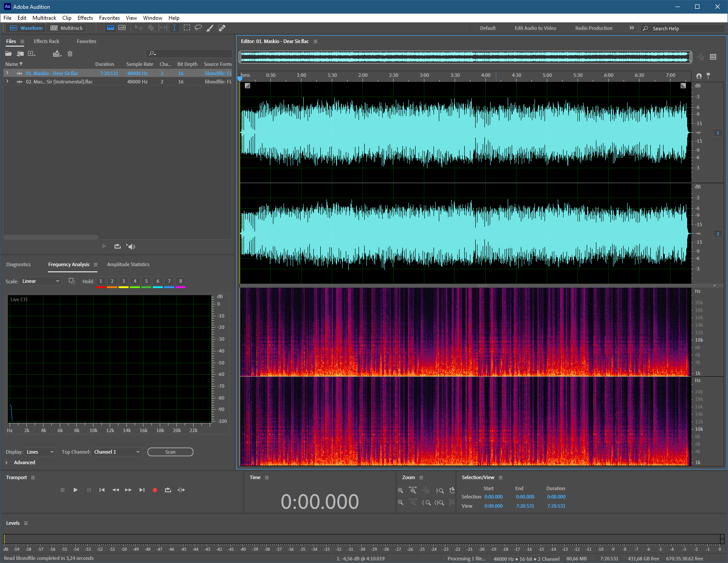
Task: Click Files panel Loop Playback icon
Action: tap(118, 246)
